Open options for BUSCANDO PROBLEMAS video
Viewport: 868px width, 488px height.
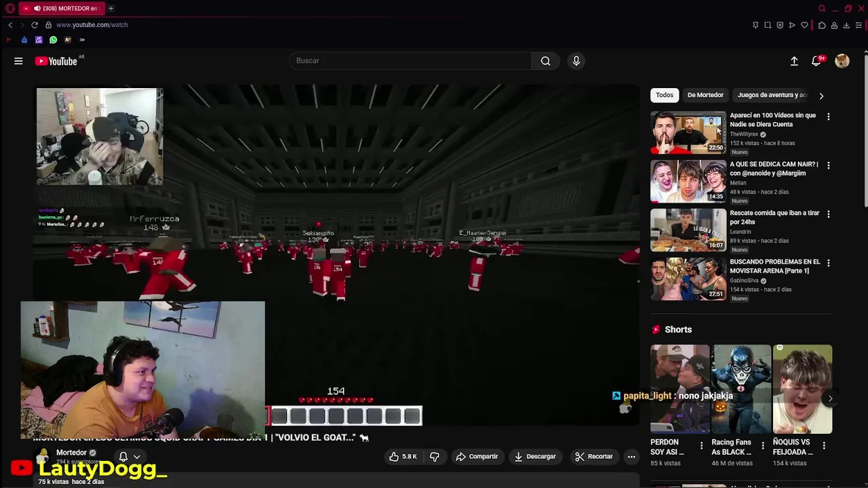[828, 263]
